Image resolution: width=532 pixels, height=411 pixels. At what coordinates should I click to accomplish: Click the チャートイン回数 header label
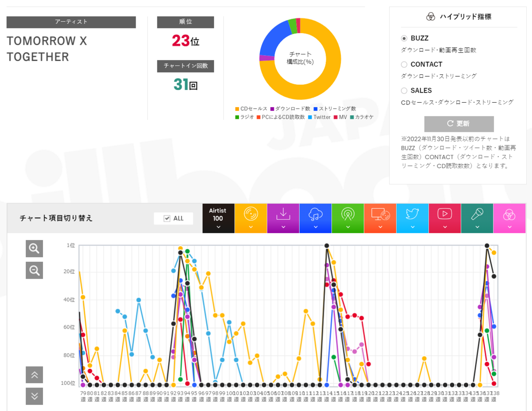185,66
